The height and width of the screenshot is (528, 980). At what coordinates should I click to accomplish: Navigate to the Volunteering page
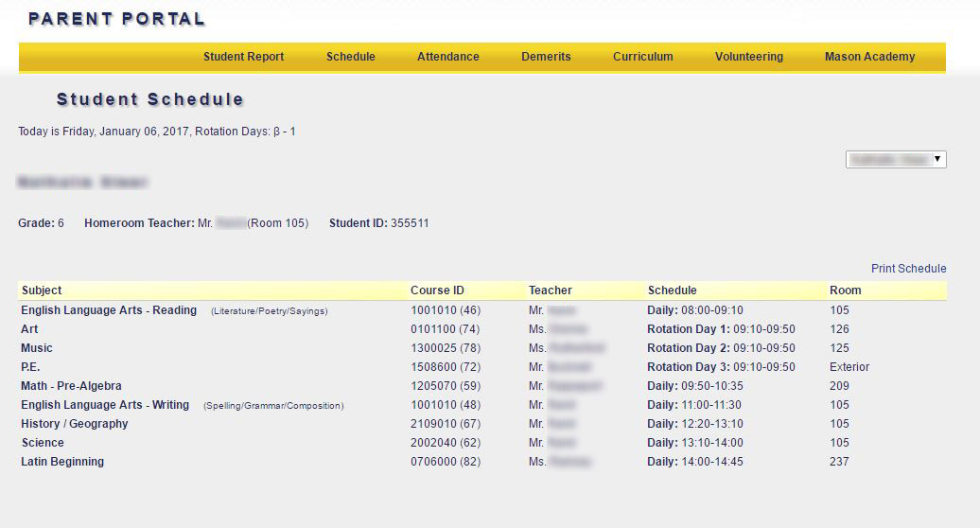[x=748, y=57]
